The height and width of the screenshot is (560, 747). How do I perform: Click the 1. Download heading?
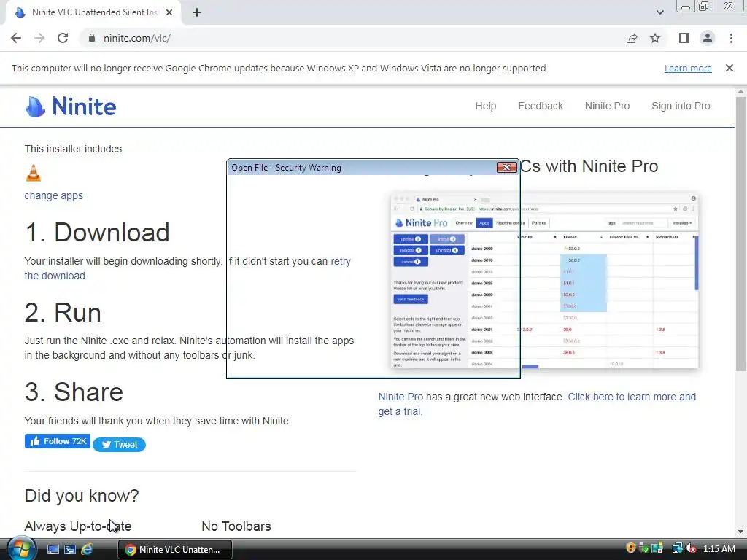97,233
